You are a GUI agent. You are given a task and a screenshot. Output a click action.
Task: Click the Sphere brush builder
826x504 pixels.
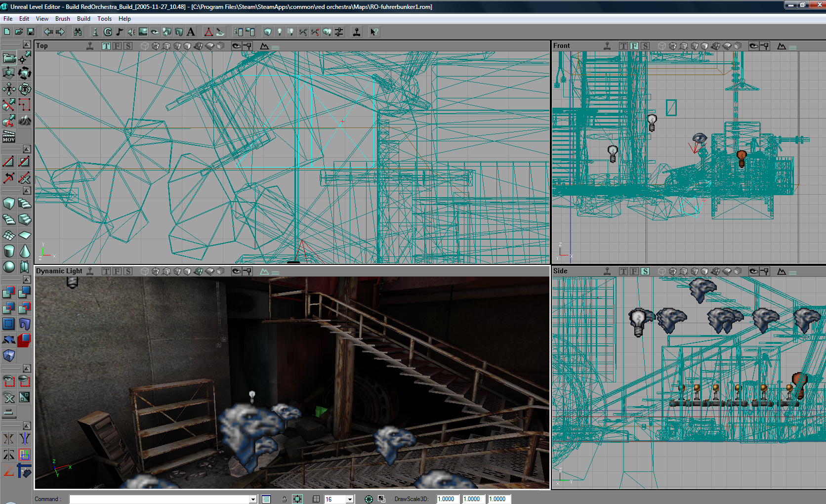point(9,267)
